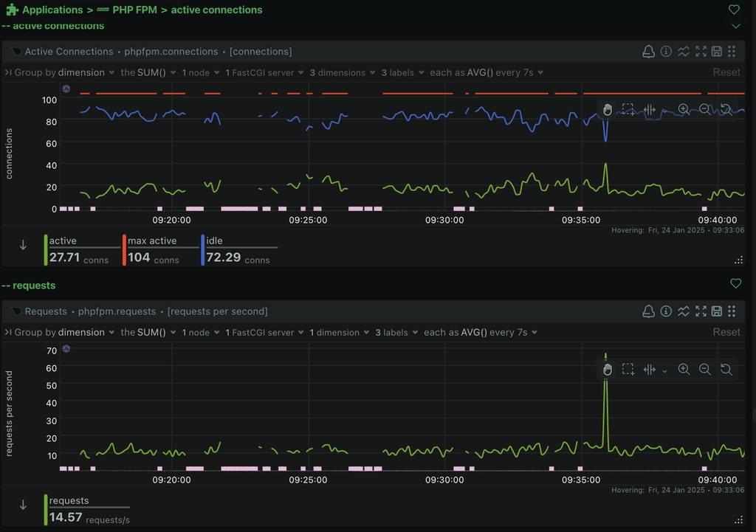Select pan hand tool in connections chart

coord(608,109)
